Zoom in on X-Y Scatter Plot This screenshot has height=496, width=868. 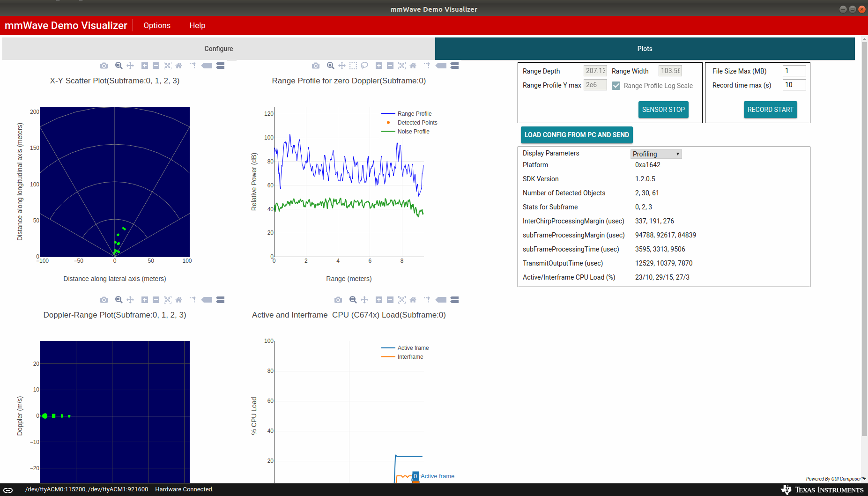145,66
